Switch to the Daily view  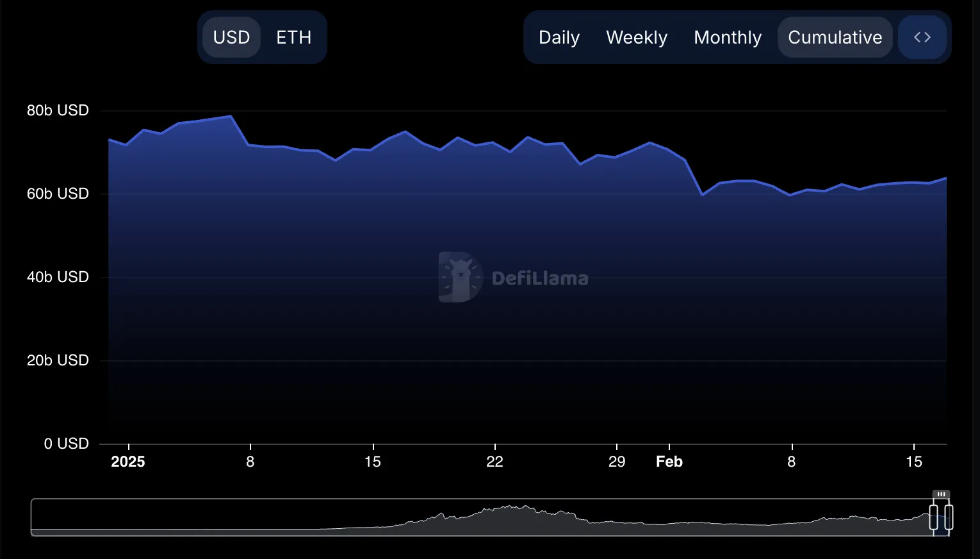pos(559,38)
